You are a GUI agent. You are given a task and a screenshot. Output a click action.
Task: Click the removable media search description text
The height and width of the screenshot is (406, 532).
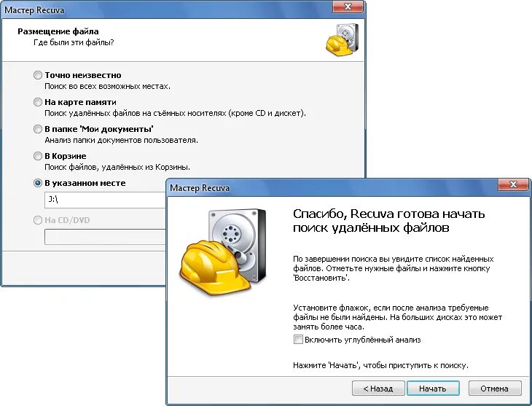[175, 113]
